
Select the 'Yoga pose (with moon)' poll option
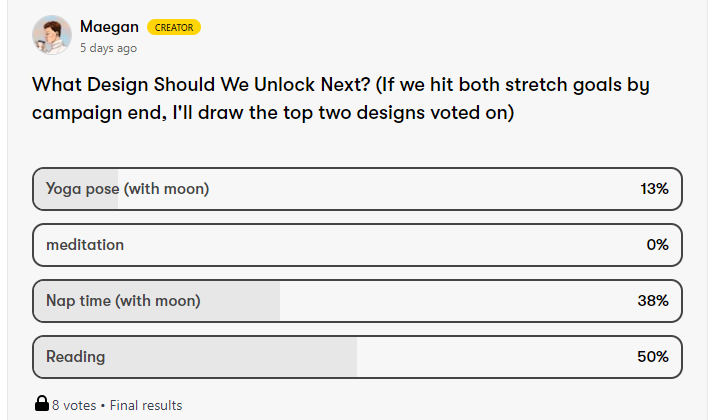coord(127,189)
